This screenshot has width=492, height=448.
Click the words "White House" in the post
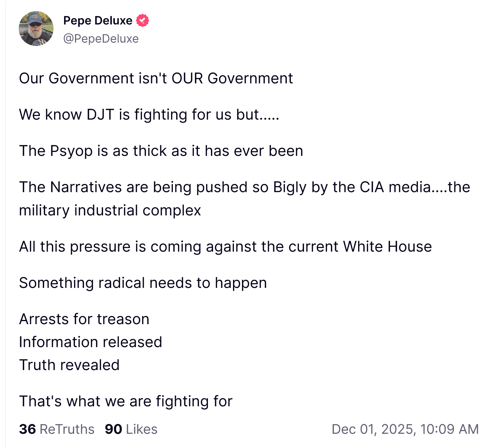[387, 247]
